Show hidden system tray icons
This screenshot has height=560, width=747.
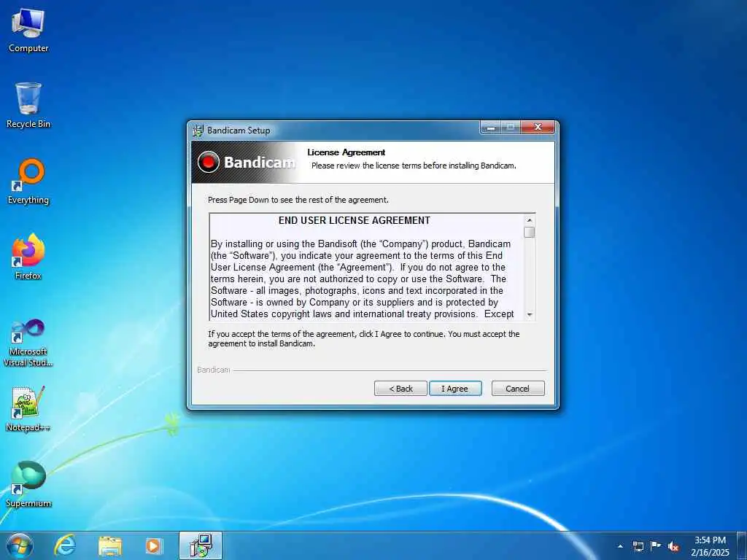pyautogui.click(x=620, y=546)
